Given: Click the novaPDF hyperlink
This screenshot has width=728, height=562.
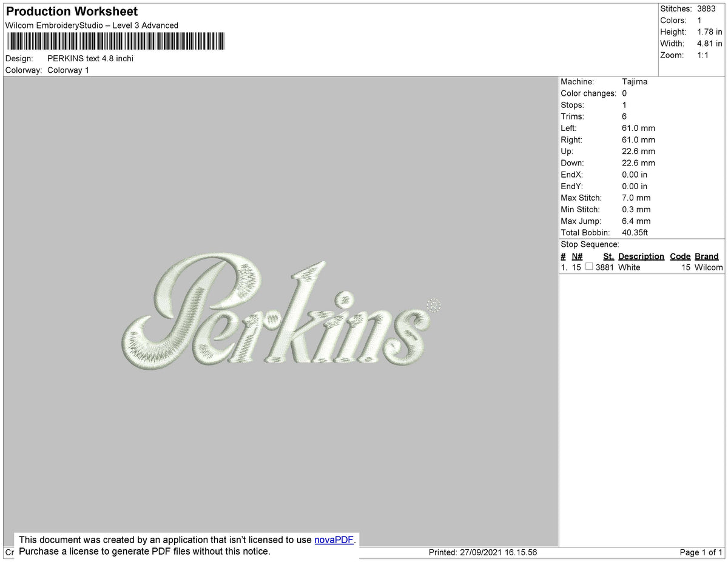Looking at the screenshot, I should (334, 540).
